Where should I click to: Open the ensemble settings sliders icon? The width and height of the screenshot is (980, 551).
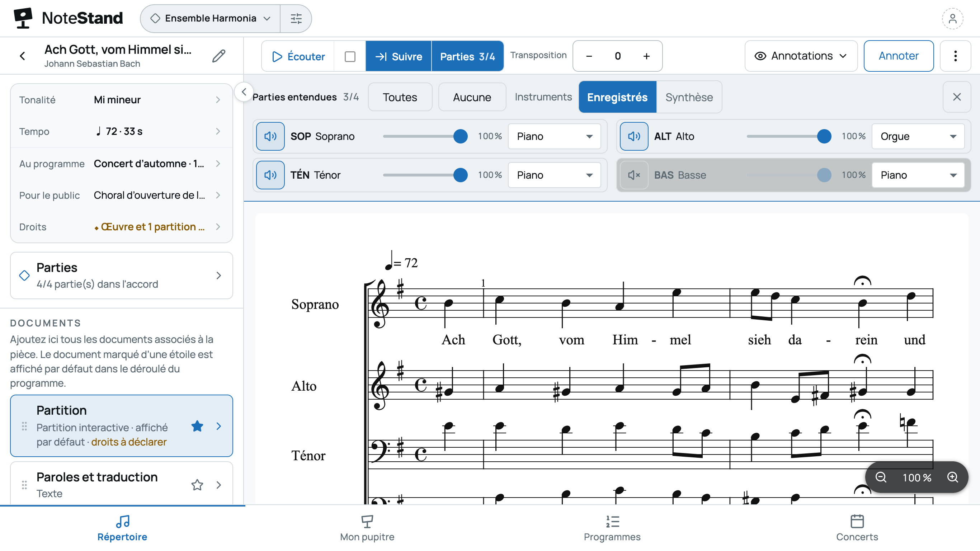coord(296,18)
